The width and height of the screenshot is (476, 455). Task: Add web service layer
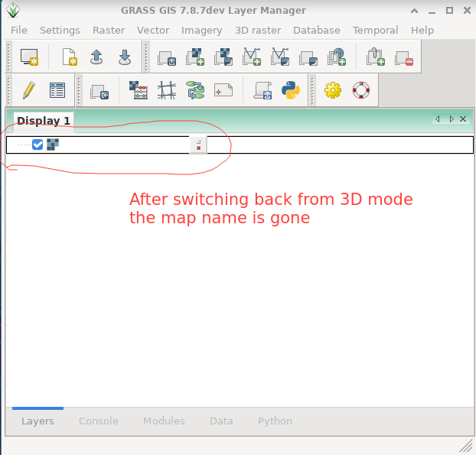click(x=337, y=57)
